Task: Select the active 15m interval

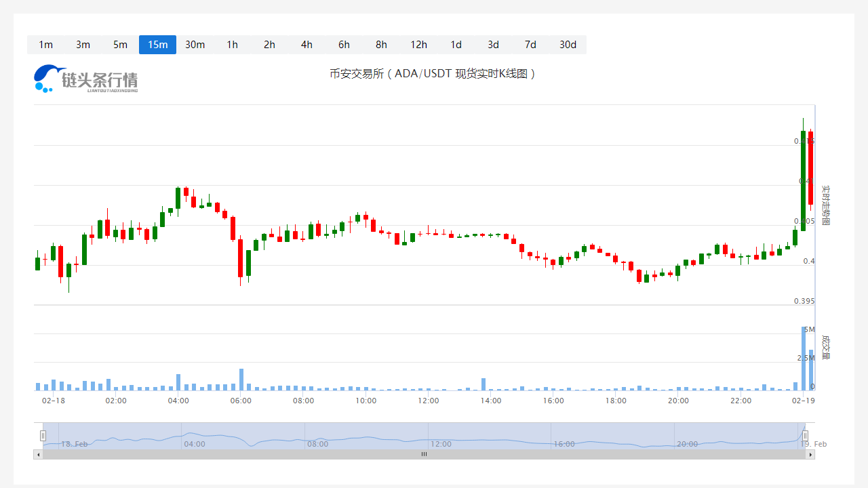Action: coord(157,45)
